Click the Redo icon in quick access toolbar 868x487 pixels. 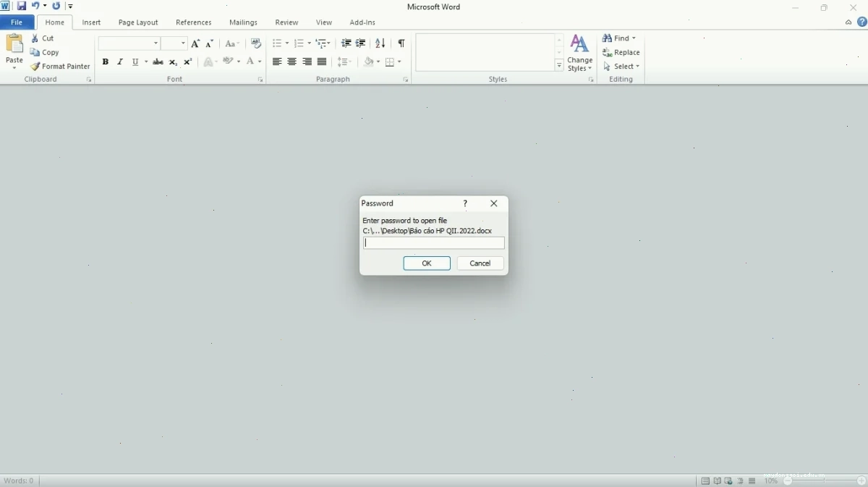pyautogui.click(x=56, y=6)
